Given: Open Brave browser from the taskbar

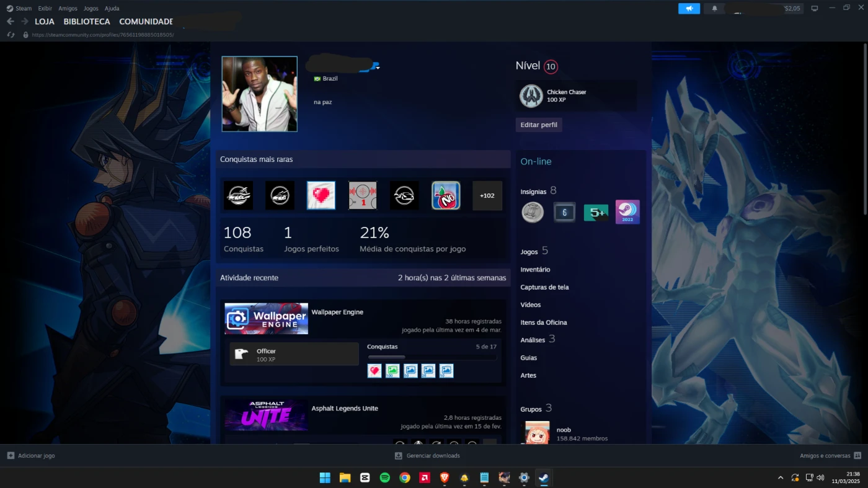Looking at the screenshot, I should tap(444, 477).
